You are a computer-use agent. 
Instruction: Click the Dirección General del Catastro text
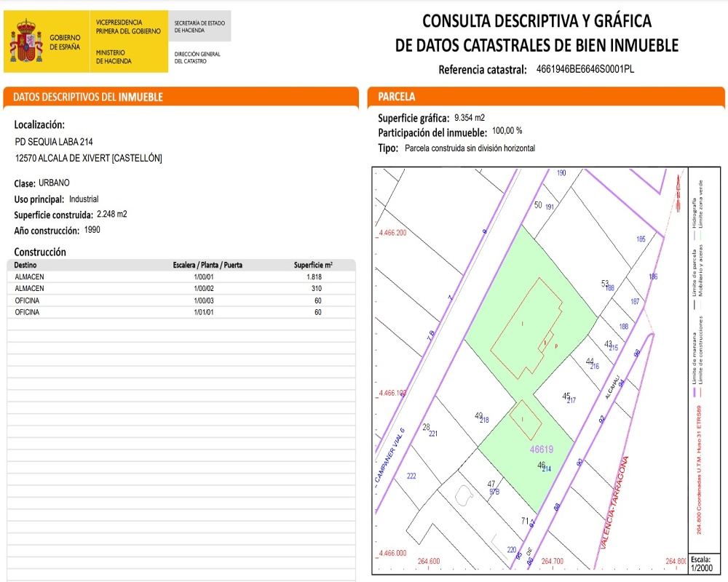click(x=197, y=57)
